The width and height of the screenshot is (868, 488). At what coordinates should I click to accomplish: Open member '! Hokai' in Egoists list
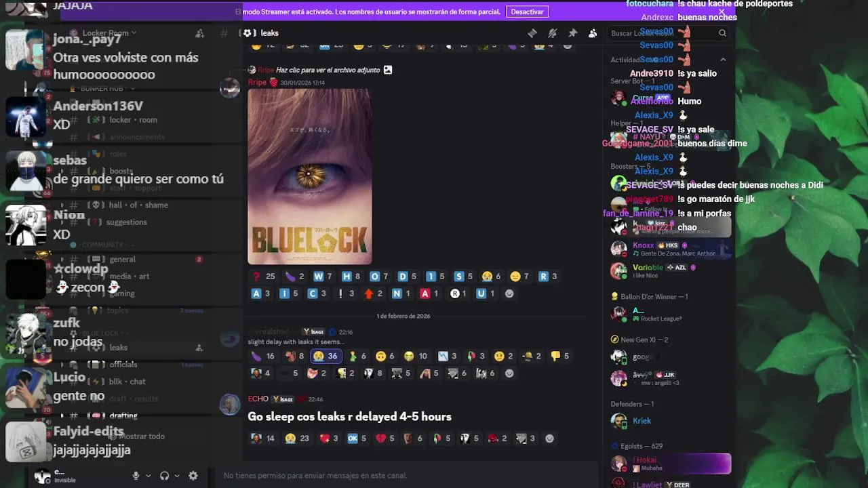[669, 464]
